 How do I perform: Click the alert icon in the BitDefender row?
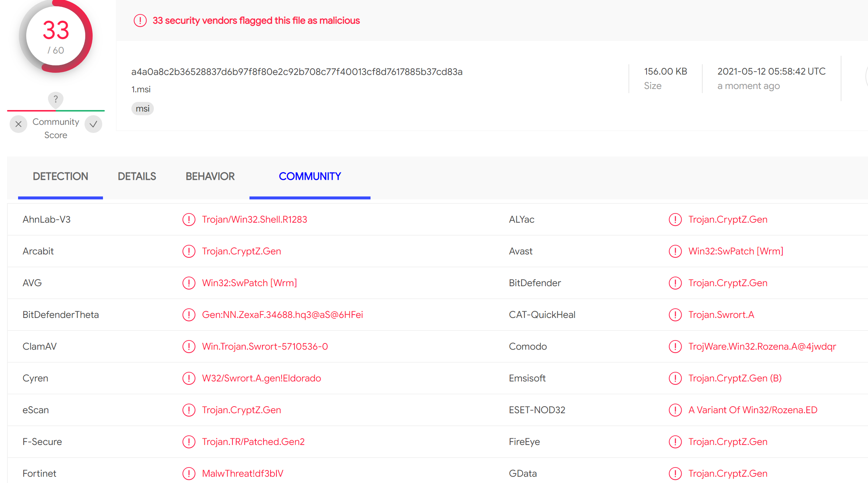pyautogui.click(x=675, y=283)
